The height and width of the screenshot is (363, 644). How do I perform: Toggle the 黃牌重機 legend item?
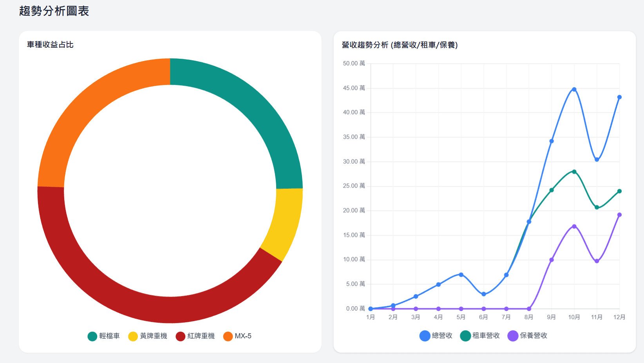(148, 336)
